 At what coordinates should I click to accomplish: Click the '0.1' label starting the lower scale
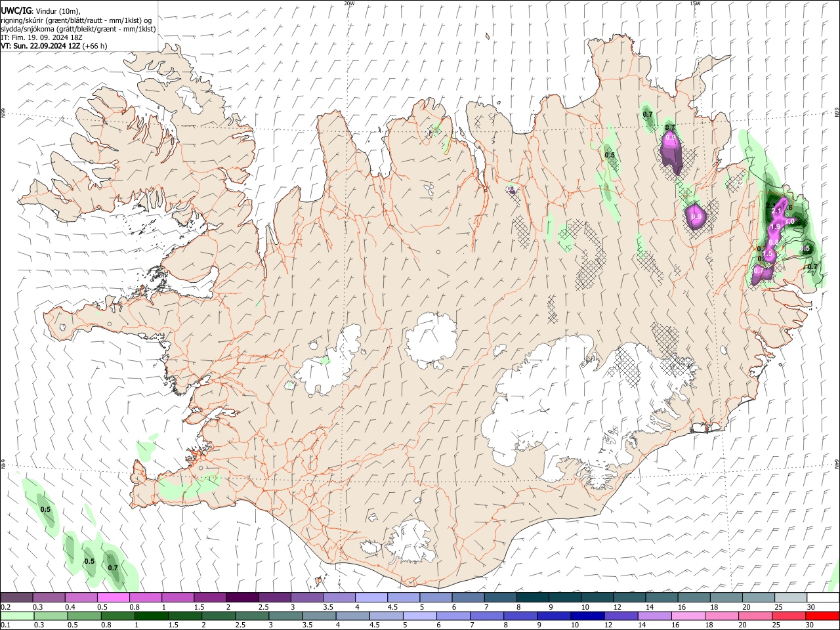point(5,625)
